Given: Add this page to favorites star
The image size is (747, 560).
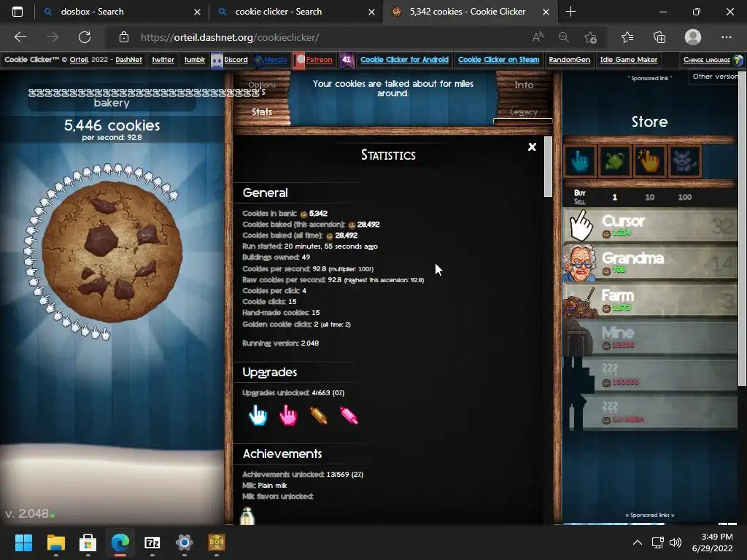Looking at the screenshot, I should tap(590, 37).
